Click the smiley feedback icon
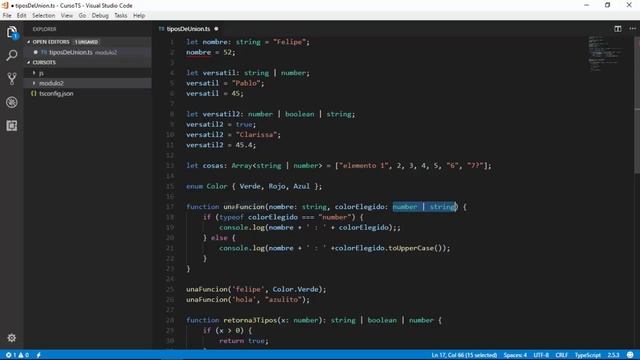 pos(630,355)
